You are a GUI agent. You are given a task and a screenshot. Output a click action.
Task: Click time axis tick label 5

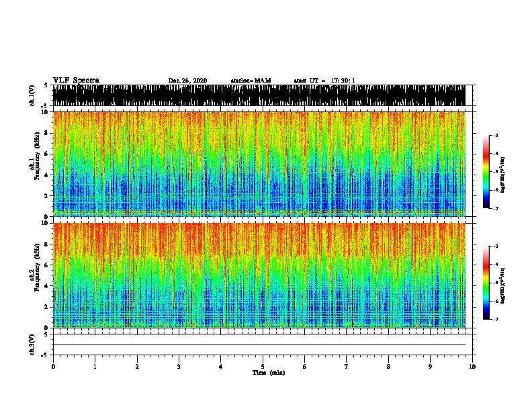263,367
